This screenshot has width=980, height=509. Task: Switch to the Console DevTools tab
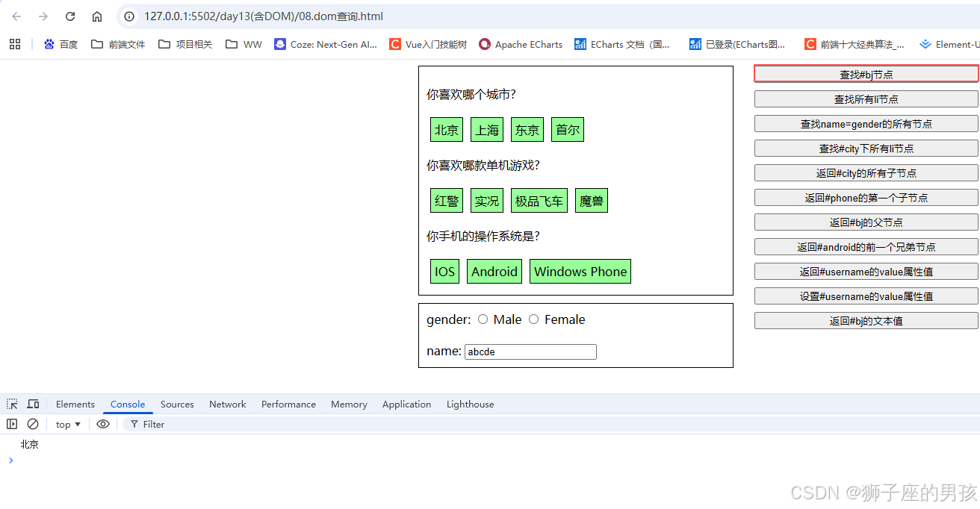click(128, 404)
